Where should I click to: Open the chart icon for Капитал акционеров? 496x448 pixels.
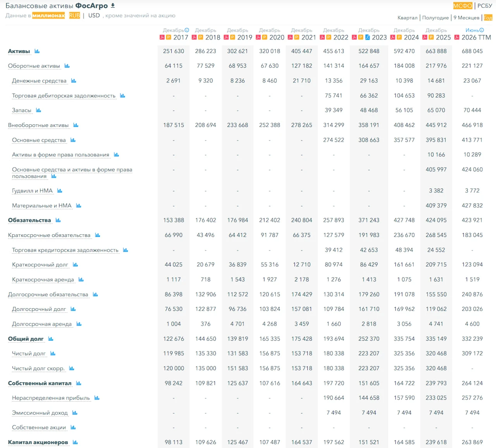click(75, 442)
